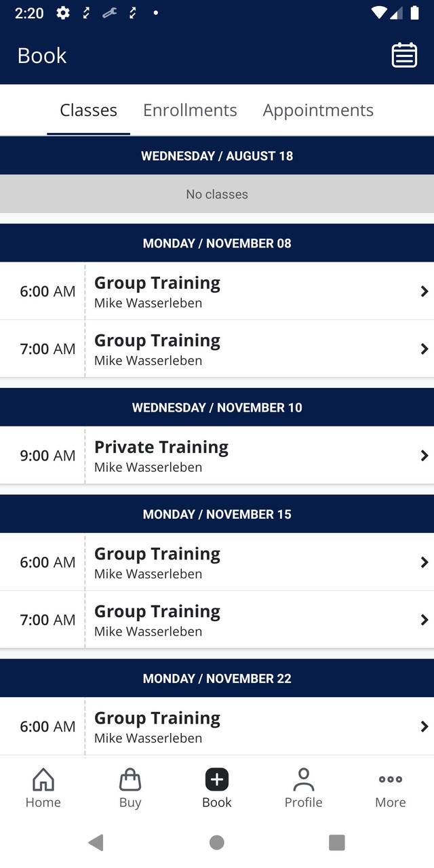Expand Private Training 9:00 AM chevron

pyautogui.click(x=425, y=456)
